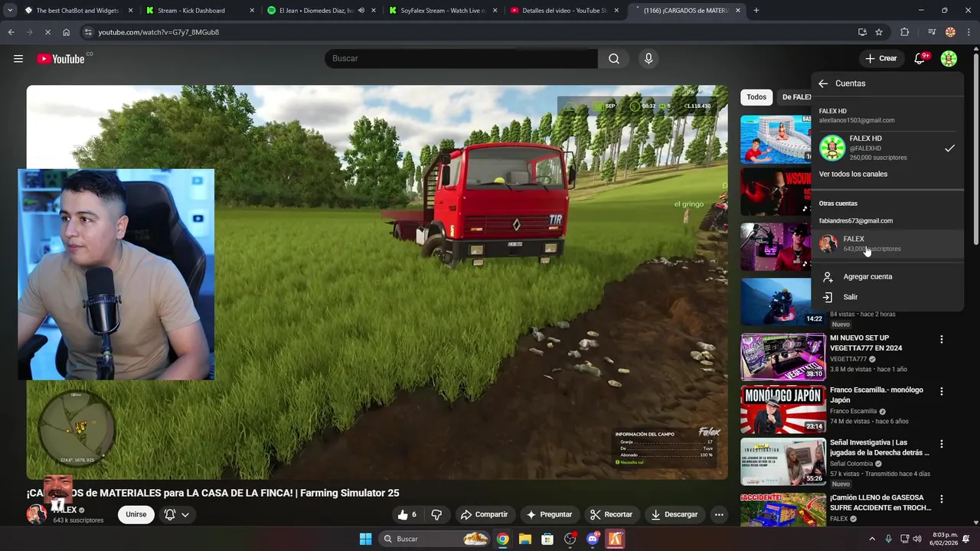This screenshot has height=551, width=980.
Task: Select the FALEX HD channel account
Action: (x=887, y=148)
